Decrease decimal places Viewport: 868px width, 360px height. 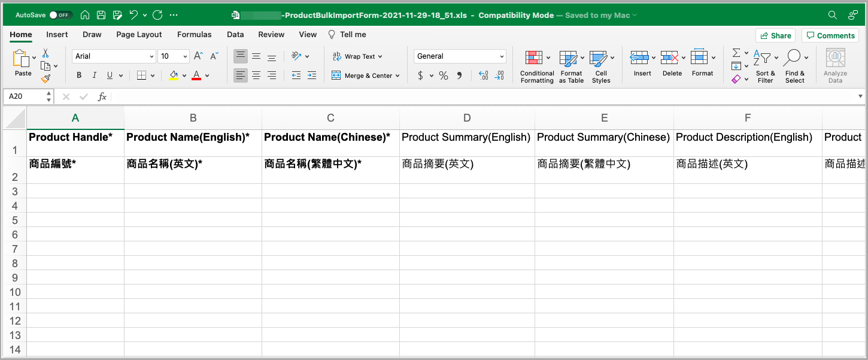click(499, 75)
